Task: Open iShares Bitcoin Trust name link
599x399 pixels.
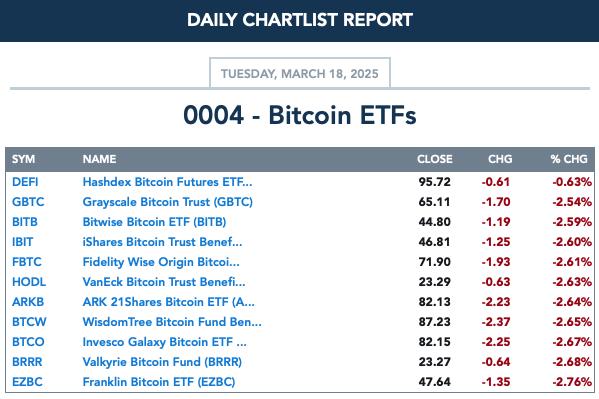Action: [x=162, y=242]
